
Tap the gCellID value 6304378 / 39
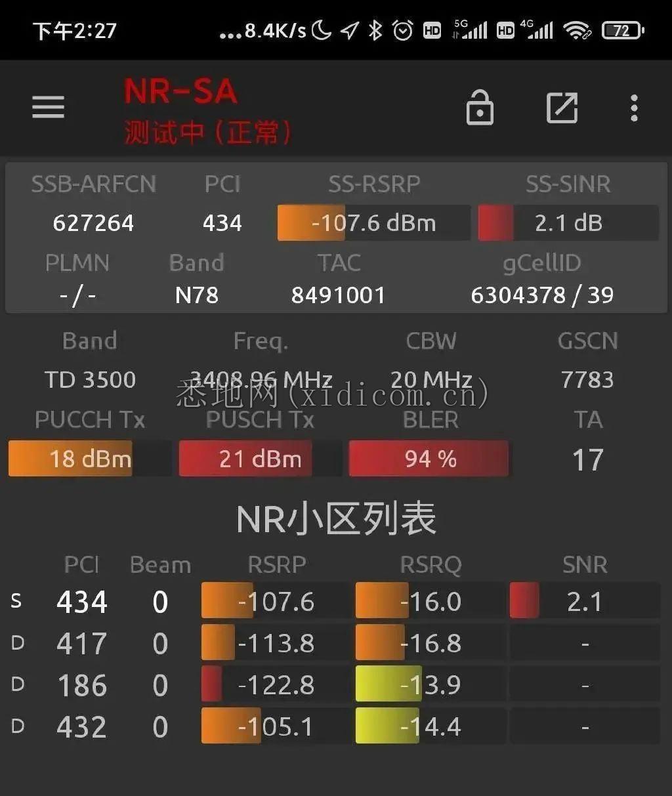pyautogui.click(x=542, y=295)
